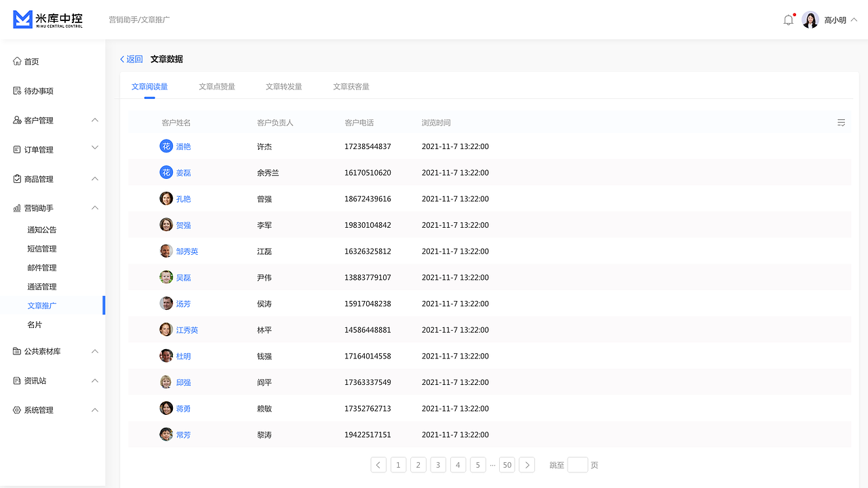The image size is (868, 488).
Task: Click the 花 avatar for 姜磊
Action: click(x=166, y=173)
